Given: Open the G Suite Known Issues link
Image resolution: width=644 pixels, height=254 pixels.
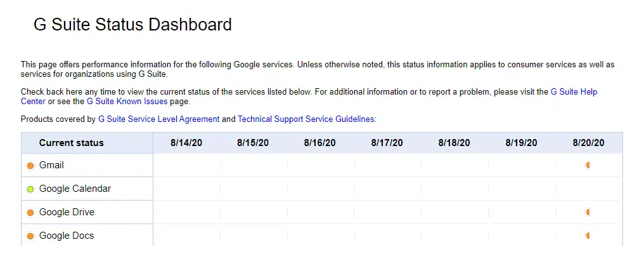Looking at the screenshot, I should click(127, 102).
